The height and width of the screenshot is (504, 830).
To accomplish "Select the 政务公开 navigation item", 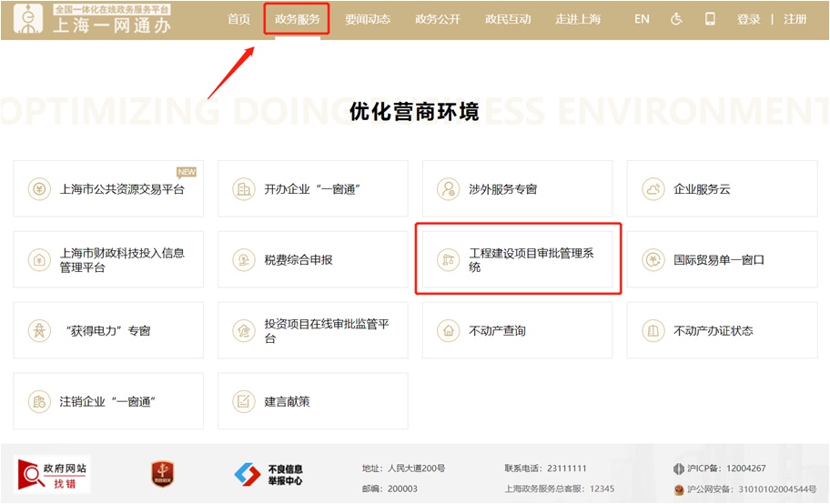I will pyautogui.click(x=438, y=19).
